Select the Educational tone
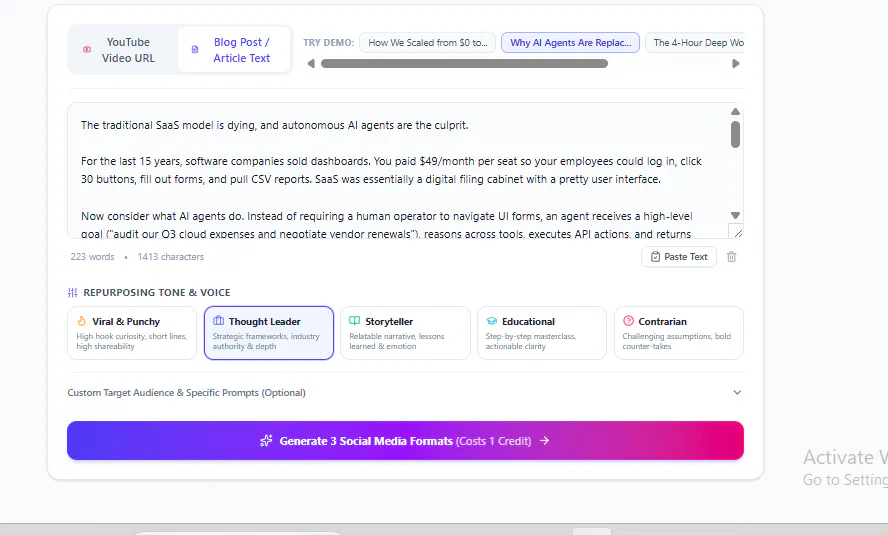 click(542, 333)
